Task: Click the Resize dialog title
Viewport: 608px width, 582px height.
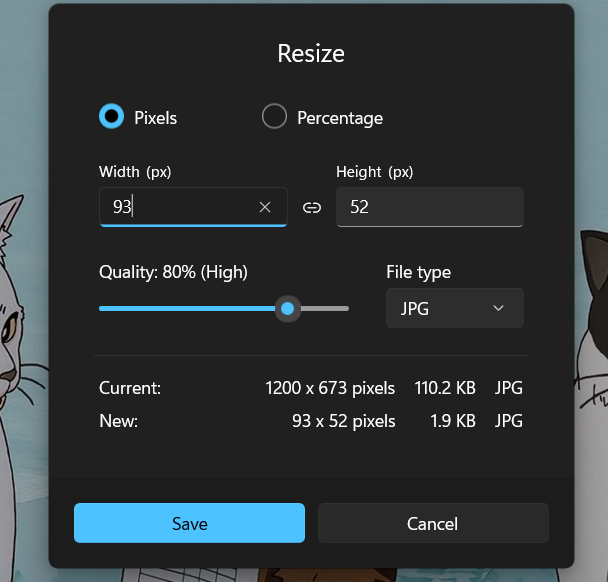Action: coord(311,54)
